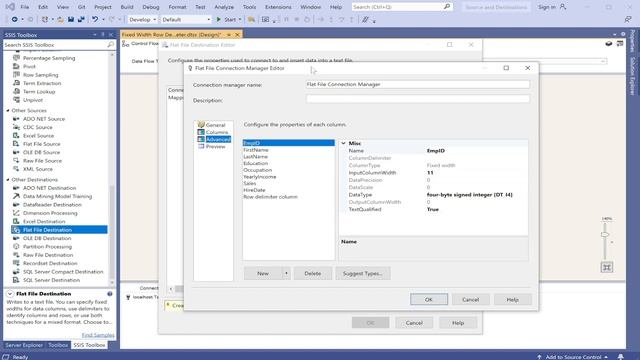The height and width of the screenshot is (360, 640).
Task: Click the InputColumnWidth value 11
Action: point(430,173)
